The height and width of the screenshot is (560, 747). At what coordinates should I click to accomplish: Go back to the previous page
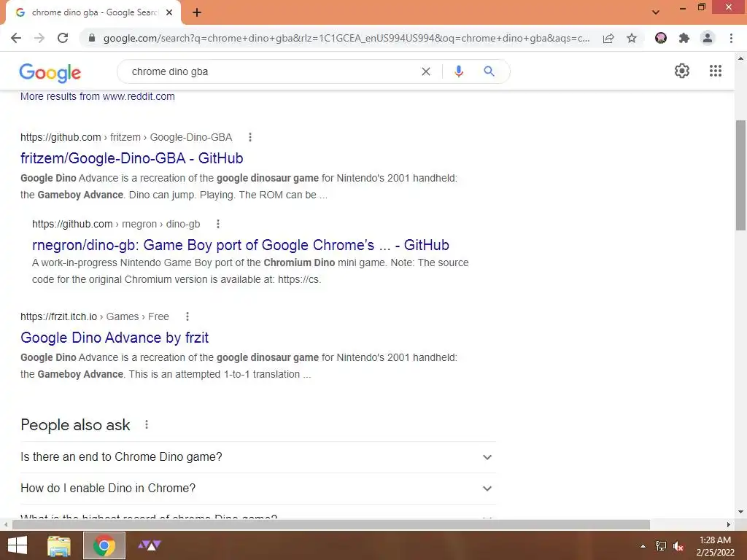tap(16, 38)
